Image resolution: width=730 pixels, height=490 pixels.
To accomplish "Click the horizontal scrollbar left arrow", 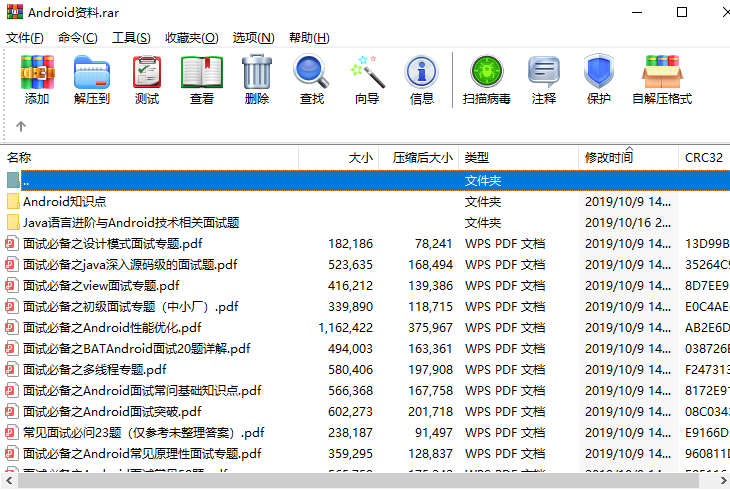I will pos(9,481).
